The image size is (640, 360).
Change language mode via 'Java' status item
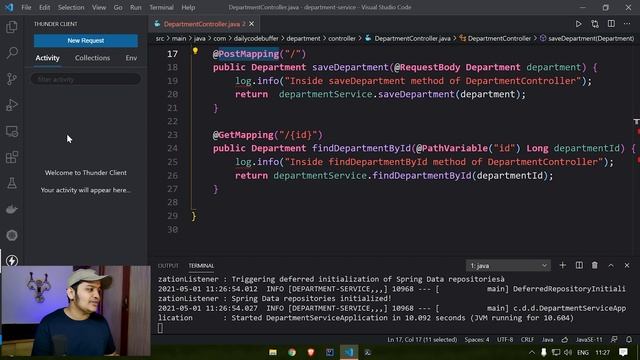click(547, 340)
